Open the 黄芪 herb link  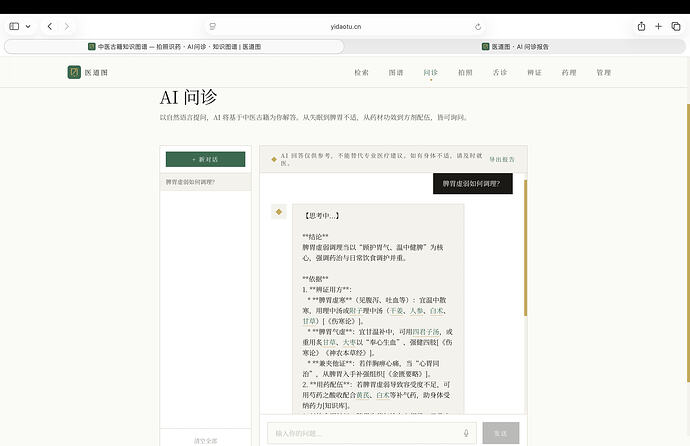point(363,395)
